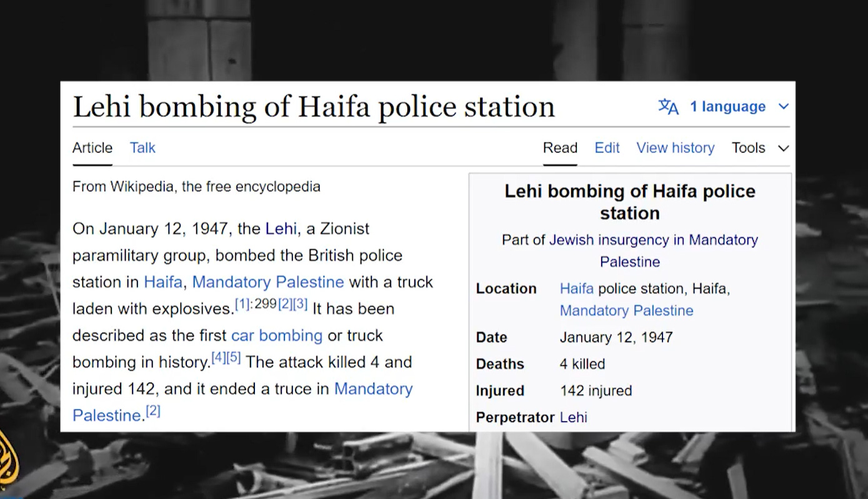Open Mandatory Palestine link after Haifa in paragraph
The image size is (868, 499).
tap(268, 282)
